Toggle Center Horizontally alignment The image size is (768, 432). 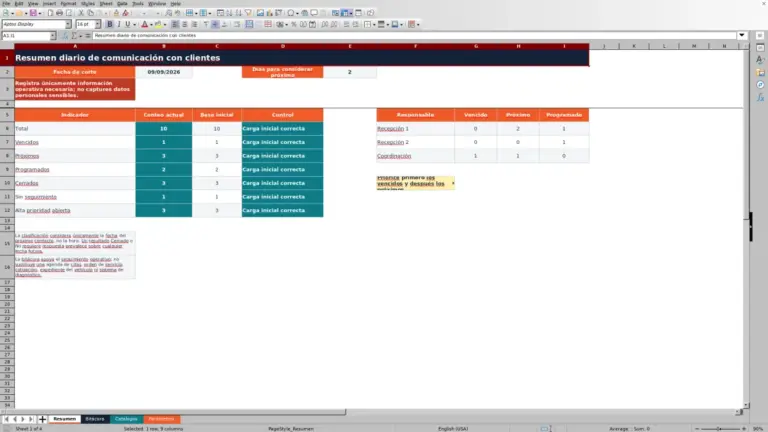[x=185, y=24]
